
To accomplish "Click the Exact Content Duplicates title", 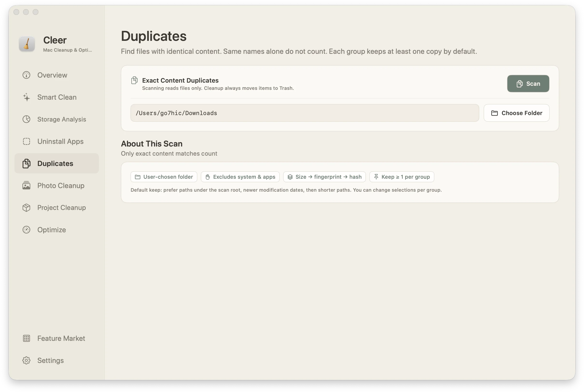I will pos(180,80).
